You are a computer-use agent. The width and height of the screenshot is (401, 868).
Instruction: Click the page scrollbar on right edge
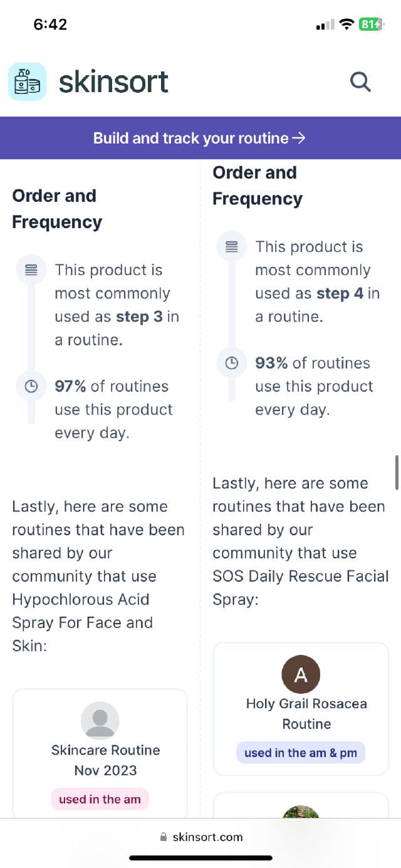(397, 472)
